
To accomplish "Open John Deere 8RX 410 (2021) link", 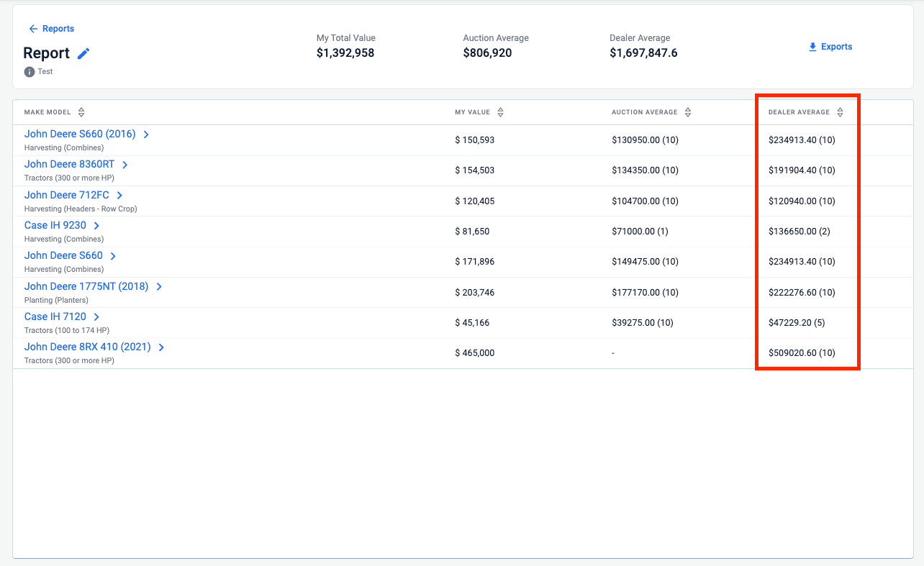I will [x=88, y=347].
